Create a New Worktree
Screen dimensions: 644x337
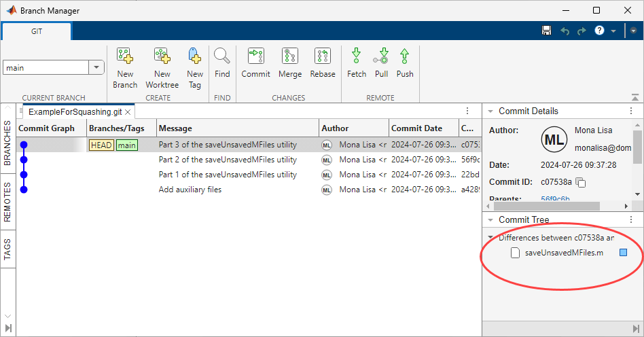(162, 57)
